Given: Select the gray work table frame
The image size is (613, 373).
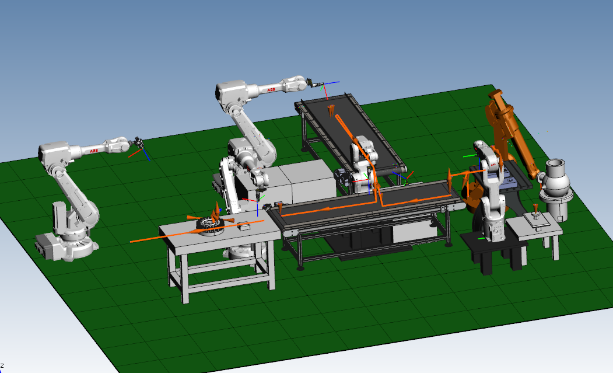Looking at the screenshot, I should (x=220, y=258).
